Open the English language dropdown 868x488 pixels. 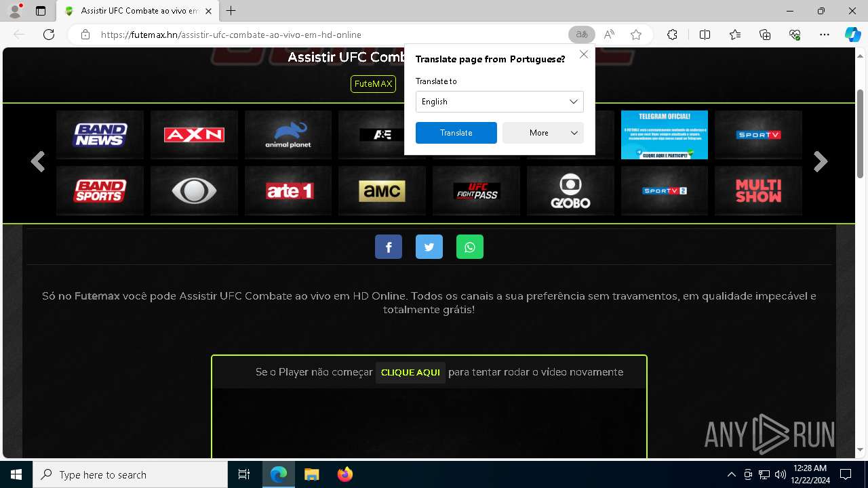[500, 102]
